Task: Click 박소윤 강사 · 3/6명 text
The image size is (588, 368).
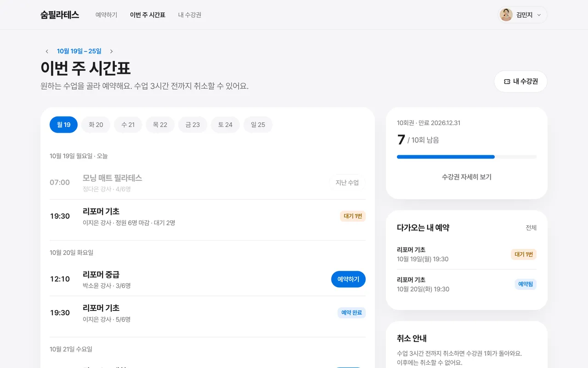Action: coord(107,286)
